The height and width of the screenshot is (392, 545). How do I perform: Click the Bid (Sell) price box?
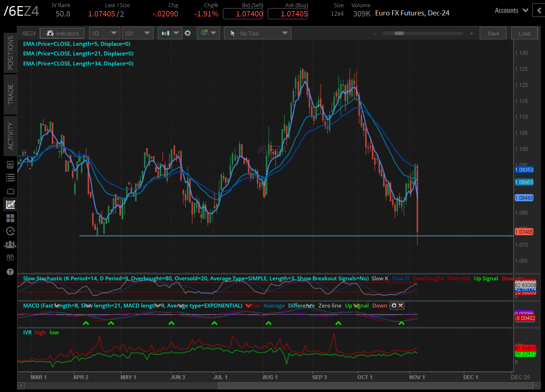pyautogui.click(x=243, y=14)
